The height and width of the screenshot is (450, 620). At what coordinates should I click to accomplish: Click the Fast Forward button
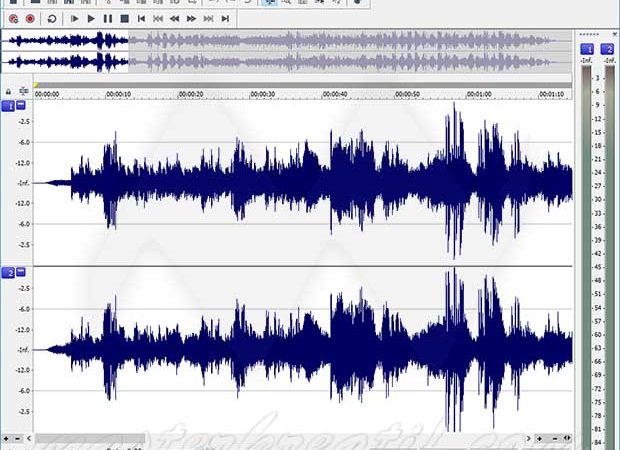(x=191, y=19)
